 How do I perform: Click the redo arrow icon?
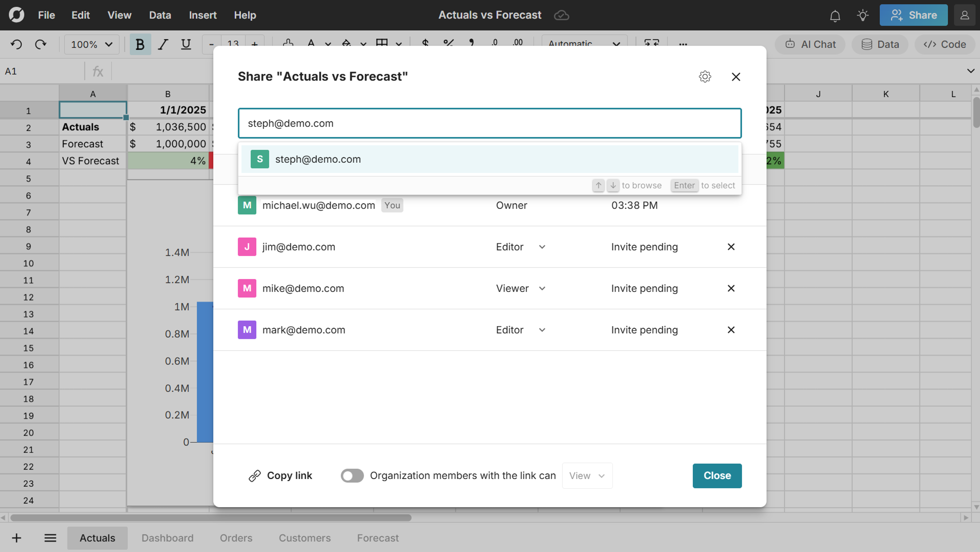coord(40,45)
